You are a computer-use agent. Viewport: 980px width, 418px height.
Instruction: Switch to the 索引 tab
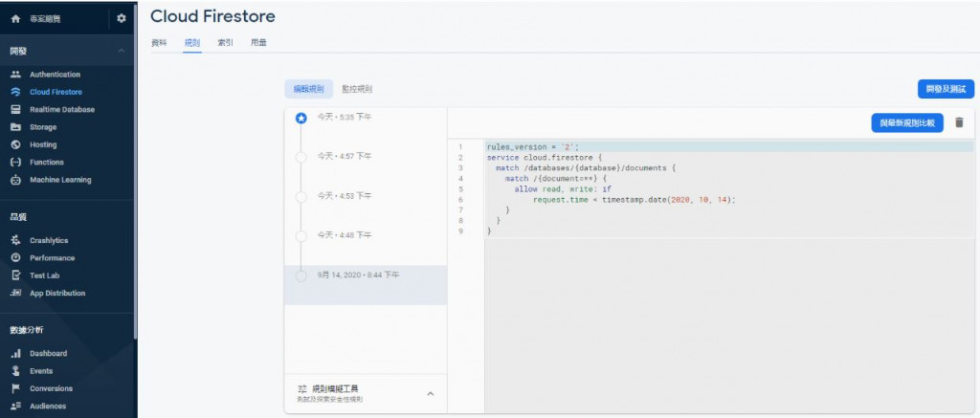[226, 42]
